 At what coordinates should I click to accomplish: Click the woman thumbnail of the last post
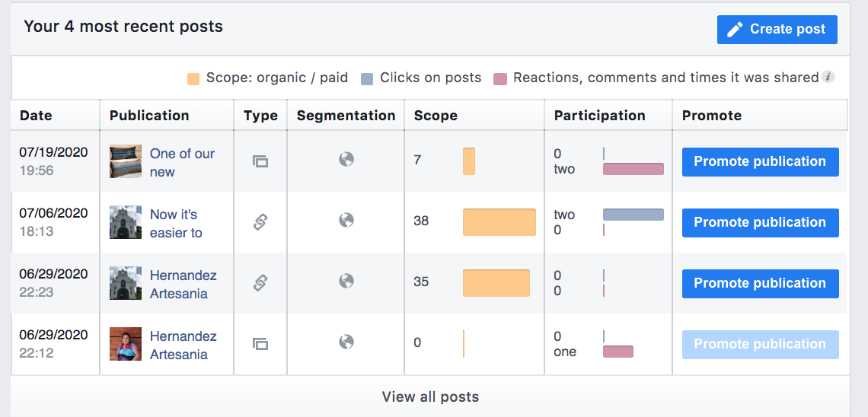pyautogui.click(x=126, y=344)
